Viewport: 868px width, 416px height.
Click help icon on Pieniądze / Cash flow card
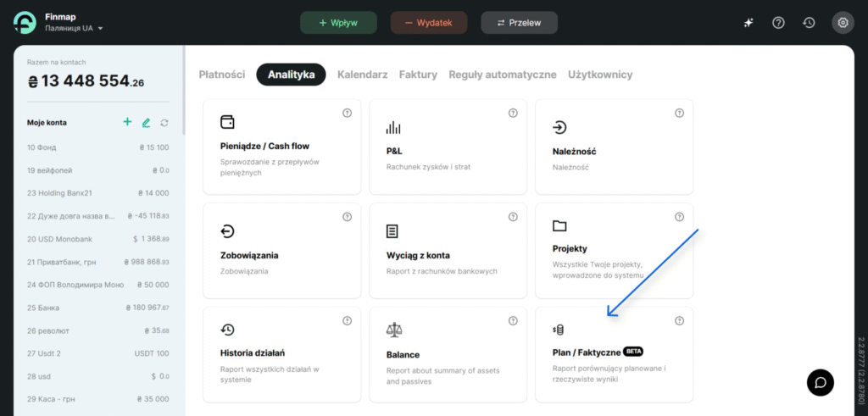347,114
